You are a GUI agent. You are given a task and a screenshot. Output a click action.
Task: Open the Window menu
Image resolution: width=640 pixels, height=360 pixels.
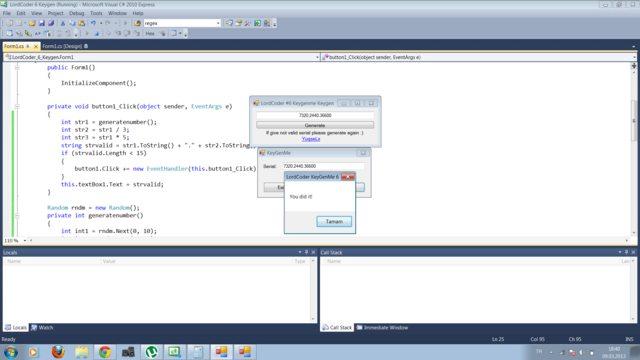(x=118, y=13)
